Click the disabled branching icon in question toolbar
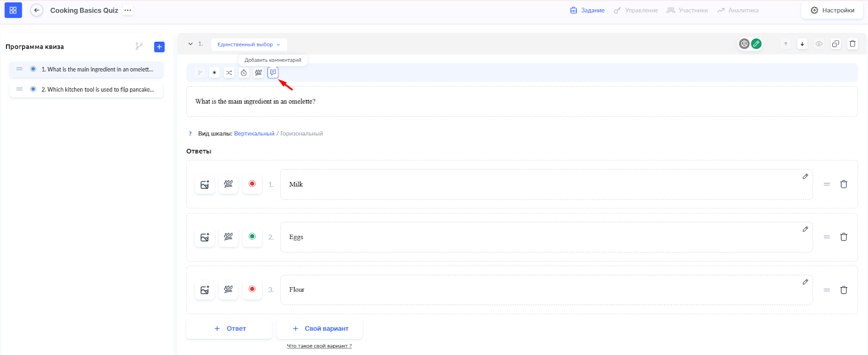This screenshot has width=868, height=355. [x=200, y=73]
